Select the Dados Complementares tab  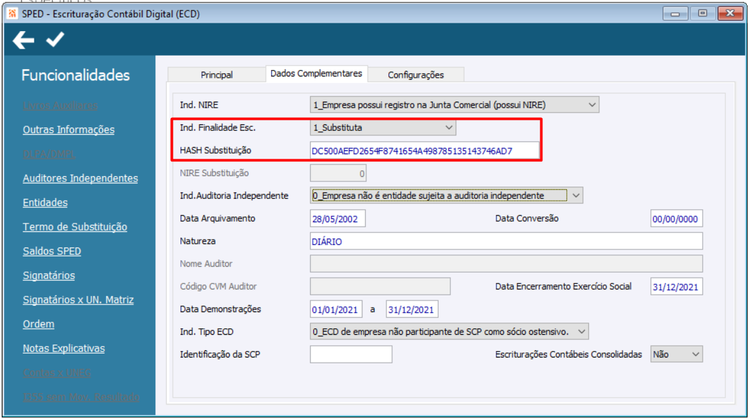point(316,74)
